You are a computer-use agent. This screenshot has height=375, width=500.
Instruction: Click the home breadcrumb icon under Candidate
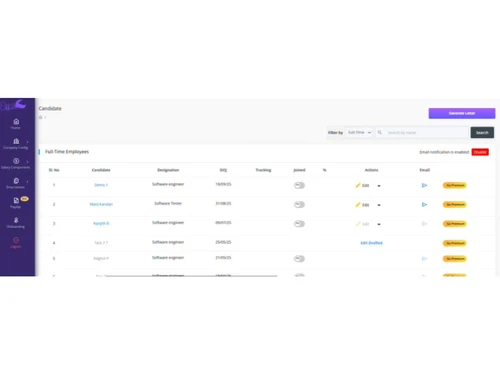(41, 117)
